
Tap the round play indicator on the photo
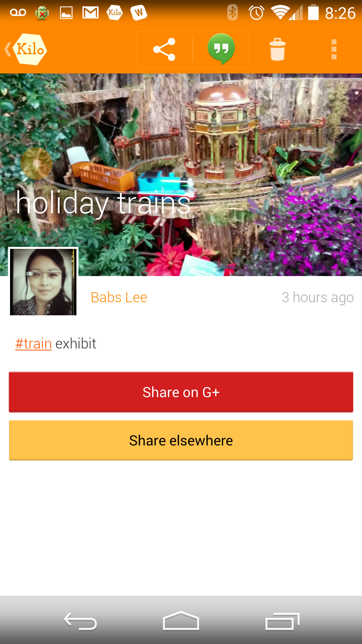(37, 163)
